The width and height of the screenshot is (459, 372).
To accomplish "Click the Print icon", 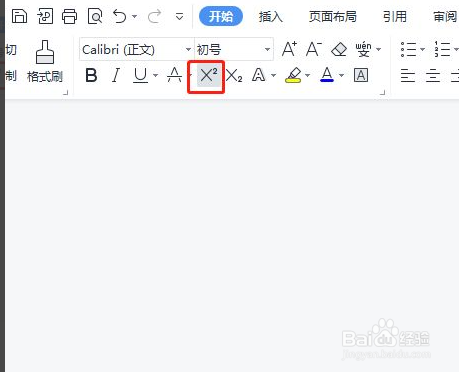I will click(69, 16).
